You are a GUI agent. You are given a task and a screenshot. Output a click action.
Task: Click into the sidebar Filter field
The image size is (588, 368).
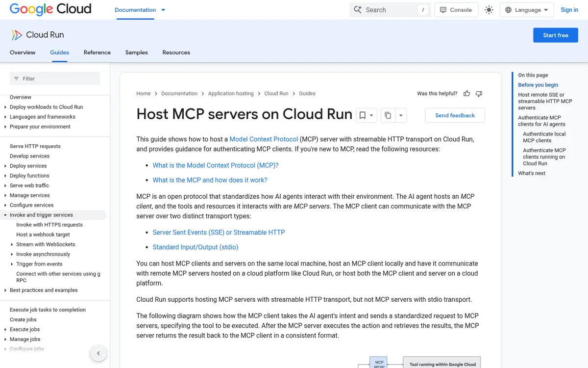click(x=55, y=79)
